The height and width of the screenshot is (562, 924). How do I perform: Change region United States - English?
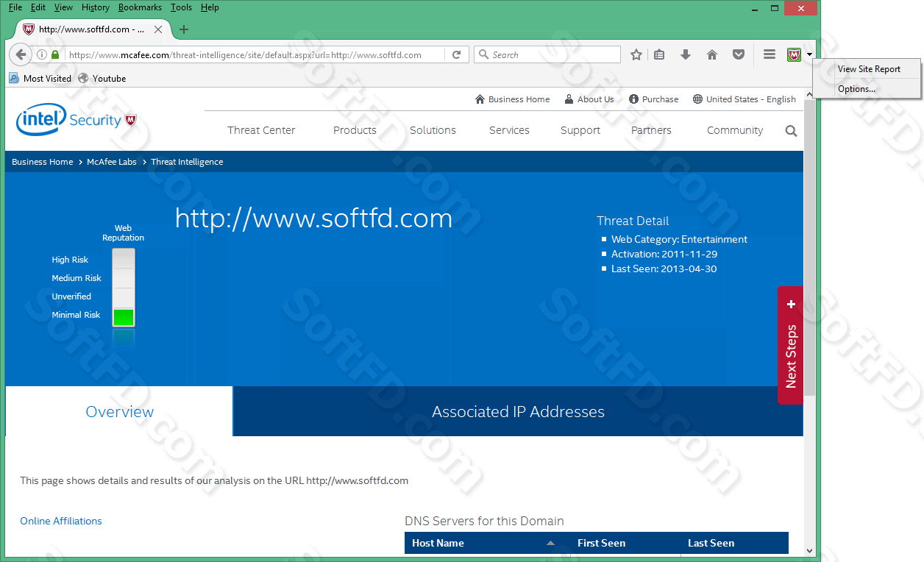tap(744, 99)
